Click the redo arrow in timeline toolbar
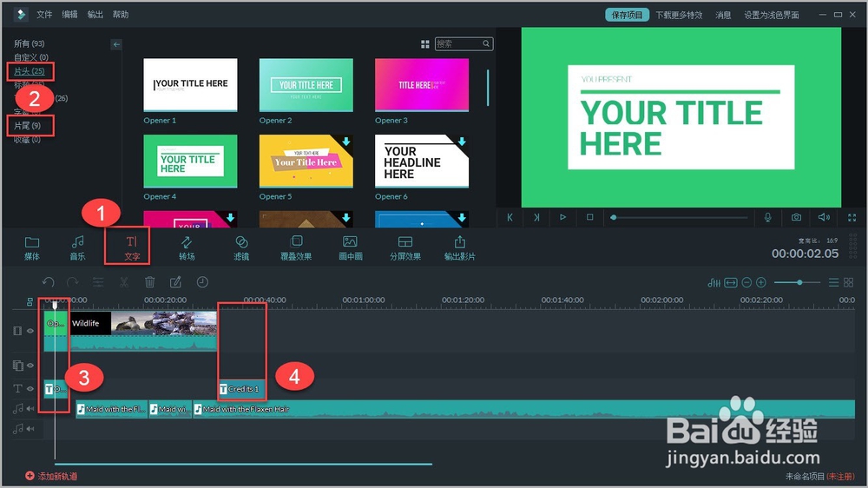 coord(73,282)
